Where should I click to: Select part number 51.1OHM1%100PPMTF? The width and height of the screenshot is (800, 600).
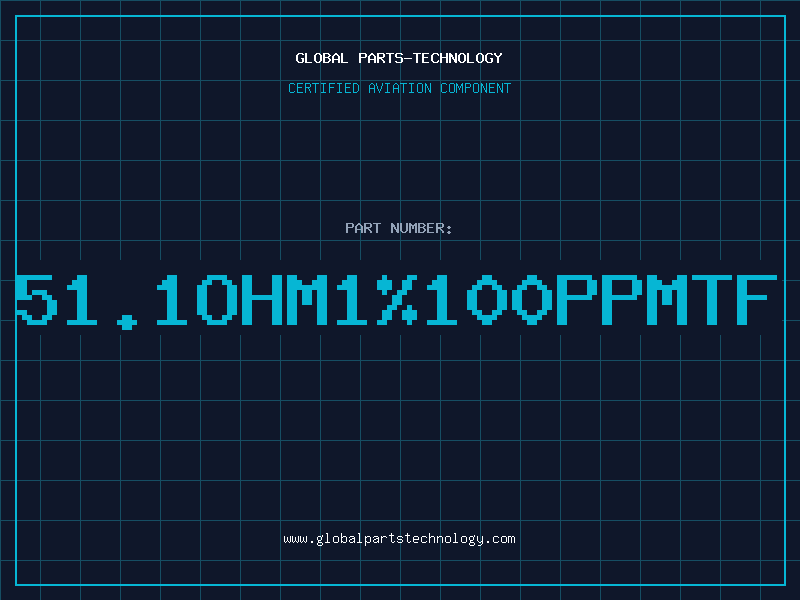pyautogui.click(x=396, y=302)
